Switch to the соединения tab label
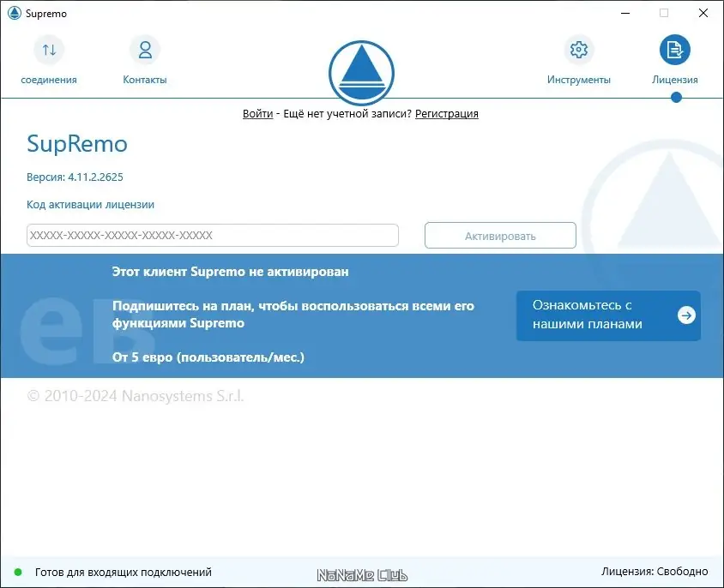 (x=49, y=80)
